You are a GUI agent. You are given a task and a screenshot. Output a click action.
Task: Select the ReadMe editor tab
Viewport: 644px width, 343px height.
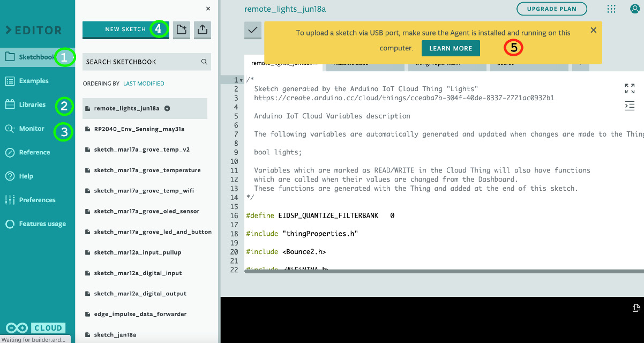(x=365, y=63)
